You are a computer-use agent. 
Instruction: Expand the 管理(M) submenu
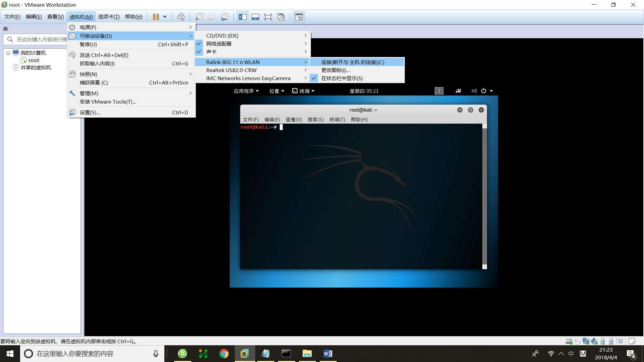131,93
